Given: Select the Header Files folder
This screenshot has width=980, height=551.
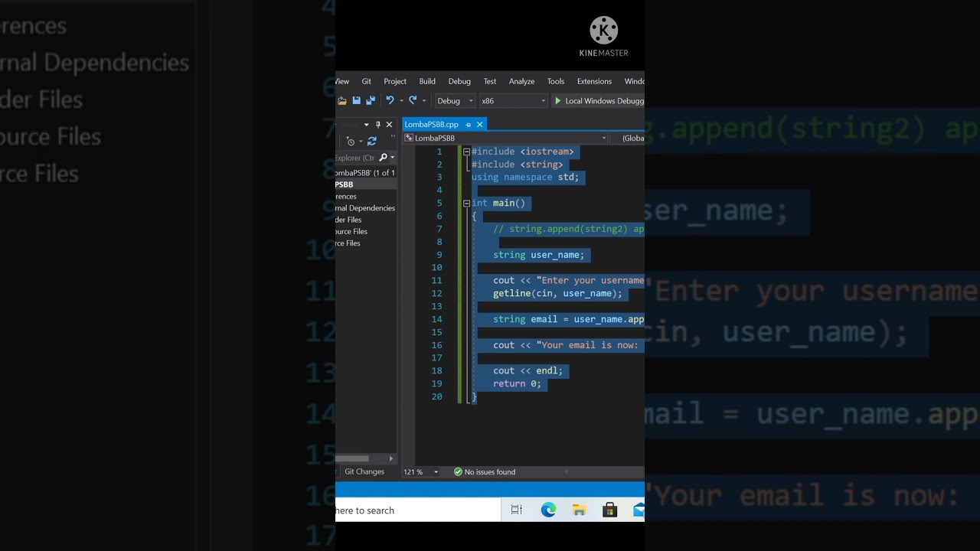Looking at the screenshot, I should (348, 220).
